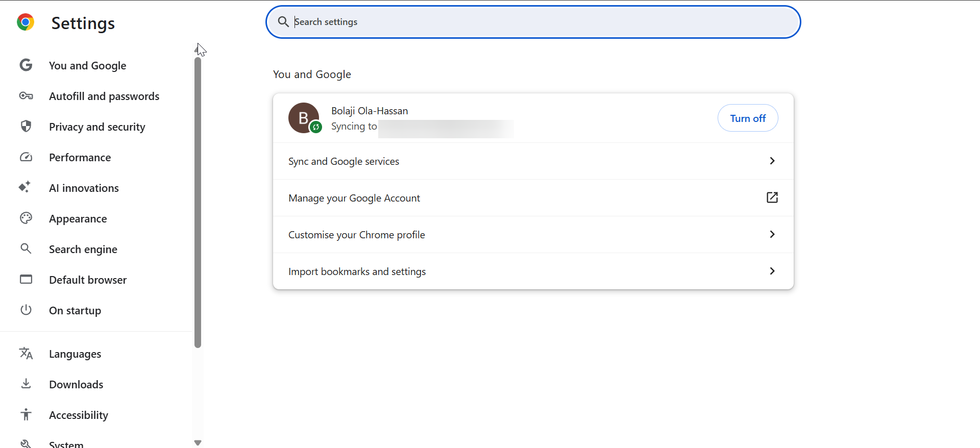The height and width of the screenshot is (448, 980).
Task: Turn off sync with the Turn off button
Action: 748,118
